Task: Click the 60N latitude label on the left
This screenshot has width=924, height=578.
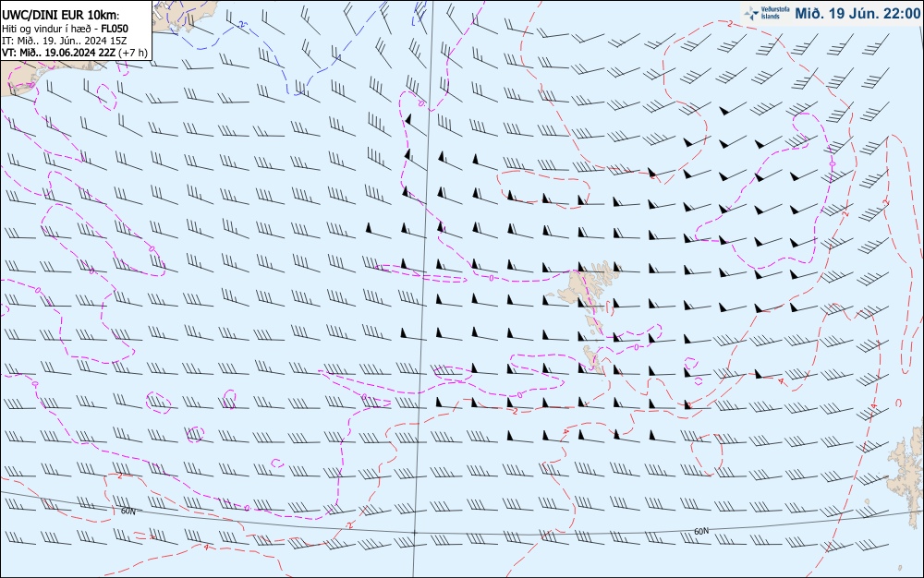Action: tap(128, 512)
